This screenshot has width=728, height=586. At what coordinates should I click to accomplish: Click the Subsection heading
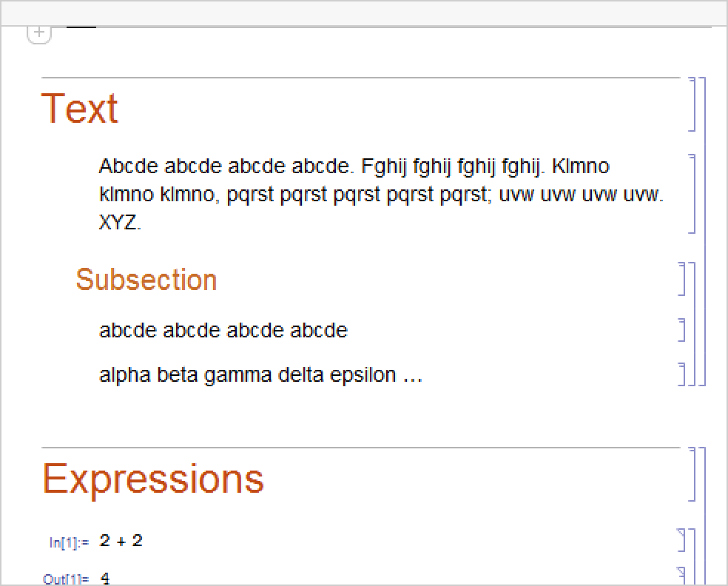pyautogui.click(x=146, y=280)
